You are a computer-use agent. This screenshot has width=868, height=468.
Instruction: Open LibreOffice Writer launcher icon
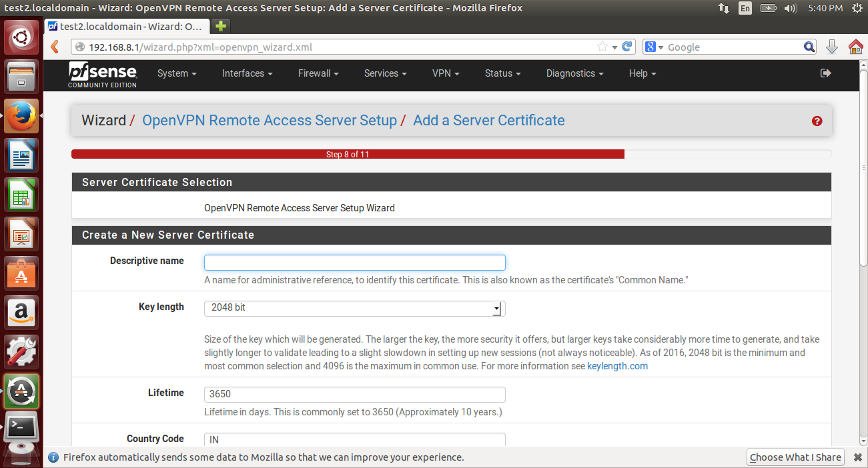pyautogui.click(x=22, y=155)
